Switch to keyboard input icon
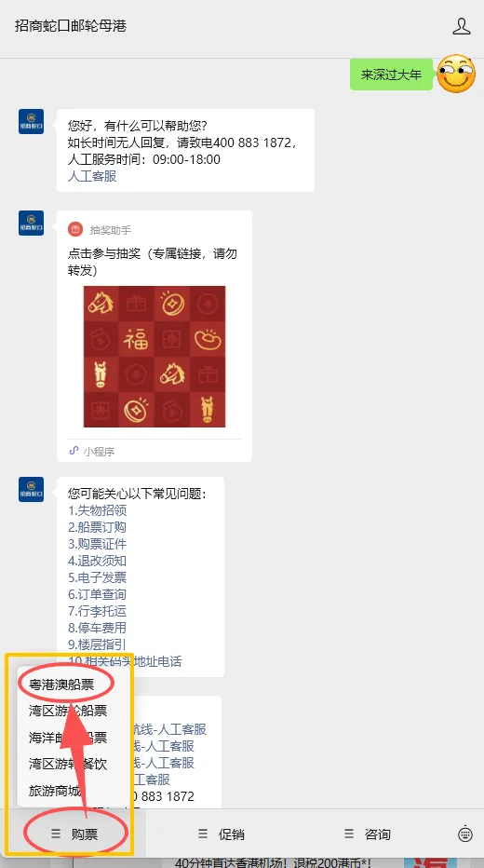 [465, 834]
